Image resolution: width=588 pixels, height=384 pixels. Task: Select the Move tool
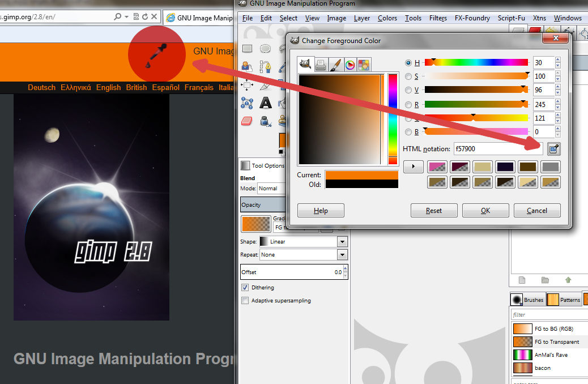tap(247, 85)
